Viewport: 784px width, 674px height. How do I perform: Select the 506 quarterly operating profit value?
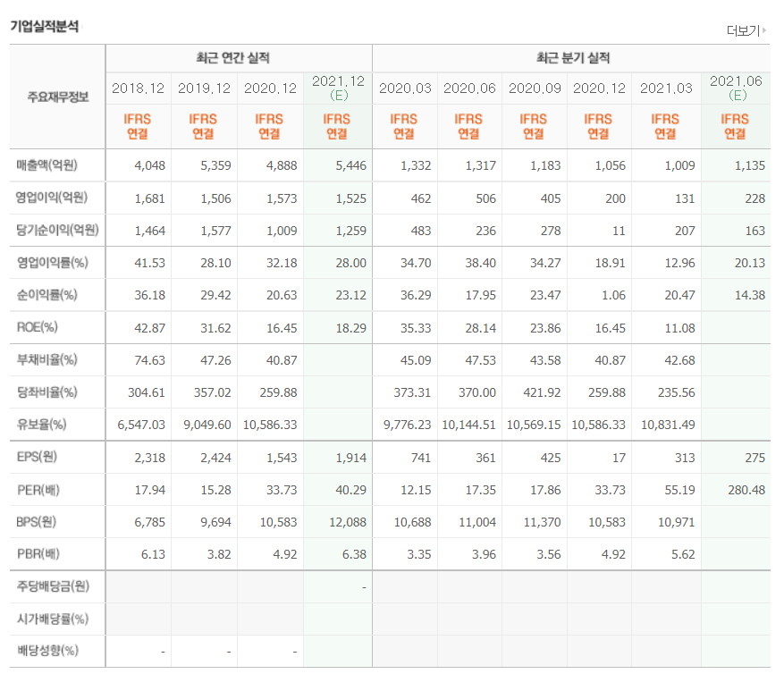pos(486,198)
